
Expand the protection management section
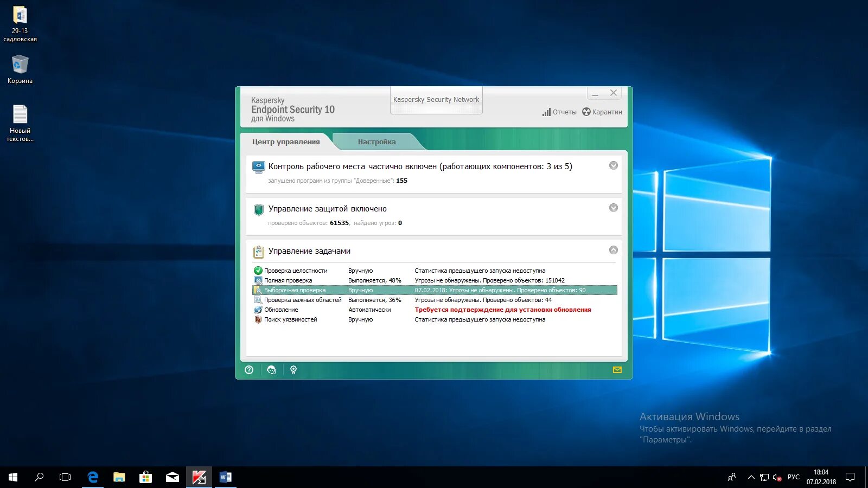point(614,208)
